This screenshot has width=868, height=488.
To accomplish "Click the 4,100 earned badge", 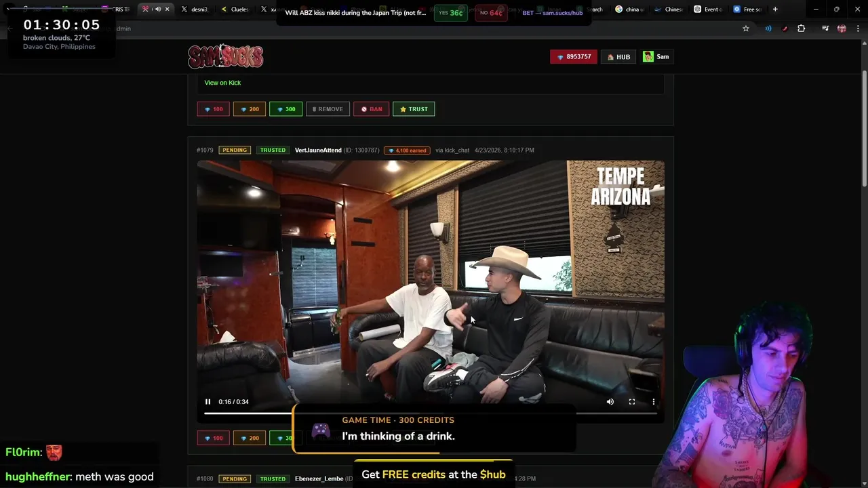I will click(407, 150).
